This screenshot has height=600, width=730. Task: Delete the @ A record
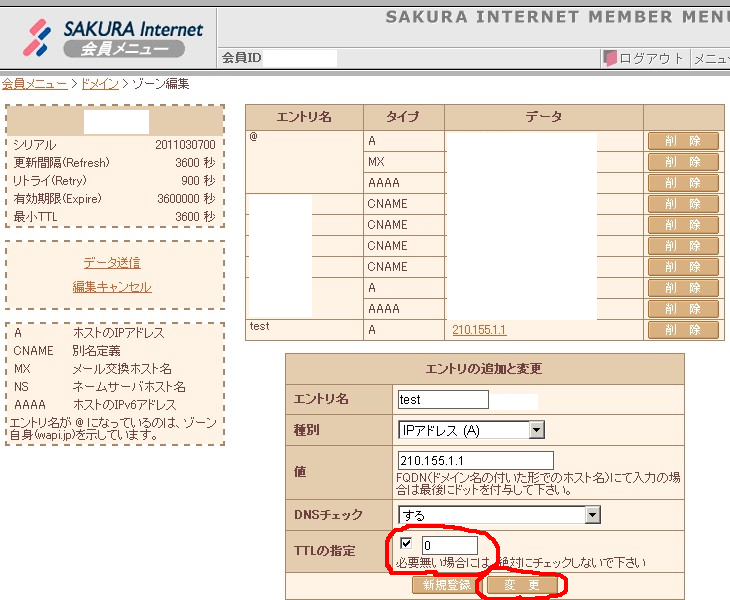point(683,141)
